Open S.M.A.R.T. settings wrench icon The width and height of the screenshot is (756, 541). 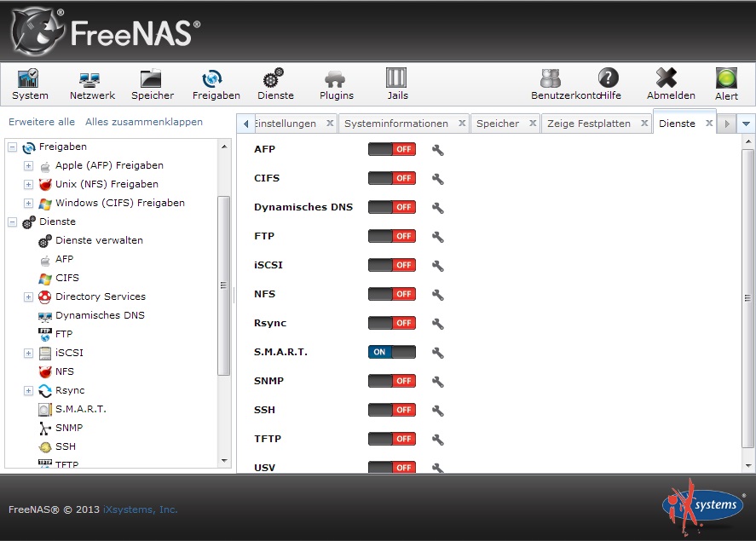click(438, 352)
